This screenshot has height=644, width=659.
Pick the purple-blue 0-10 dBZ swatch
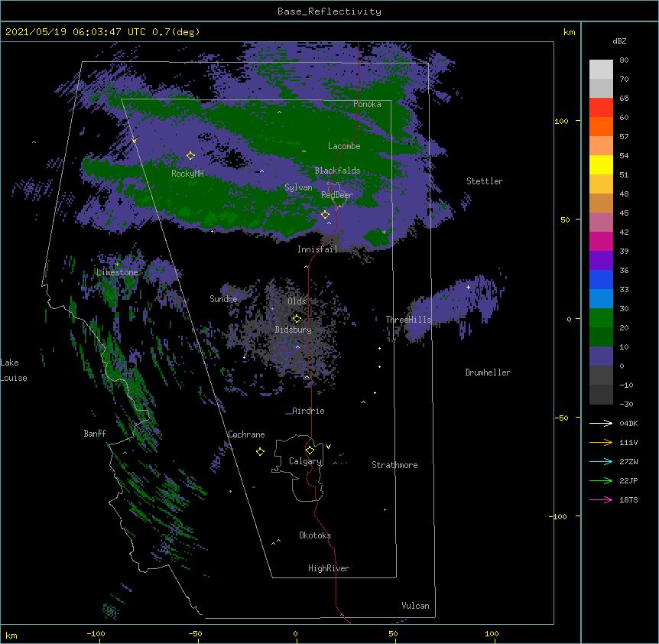coord(601,356)
